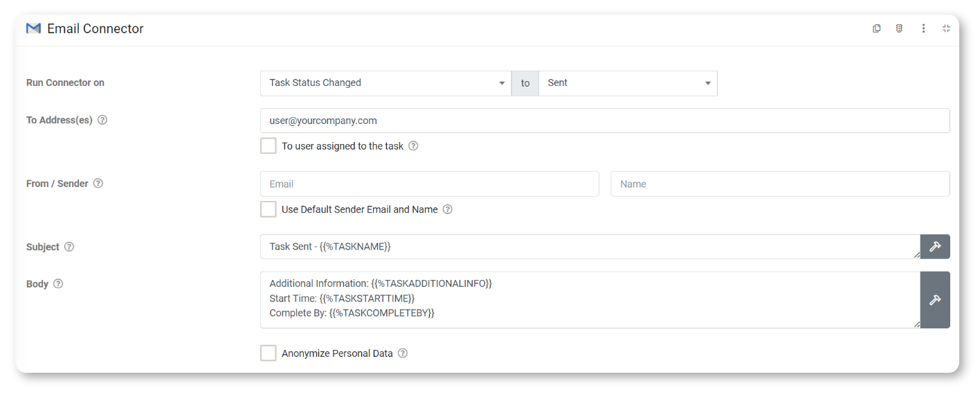
Task: Enable To user assigned to the task
Action: coord(269,146)
